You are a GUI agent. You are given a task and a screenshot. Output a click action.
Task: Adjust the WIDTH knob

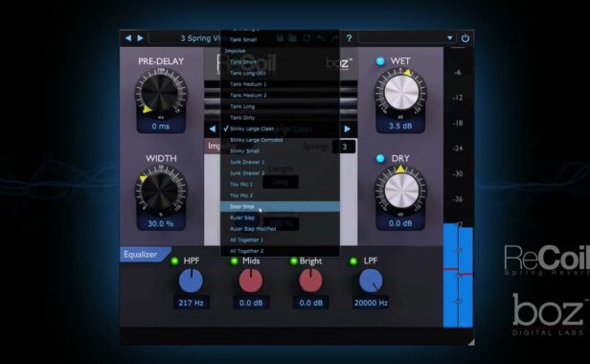pyautogui.click(x=161, y=190)
